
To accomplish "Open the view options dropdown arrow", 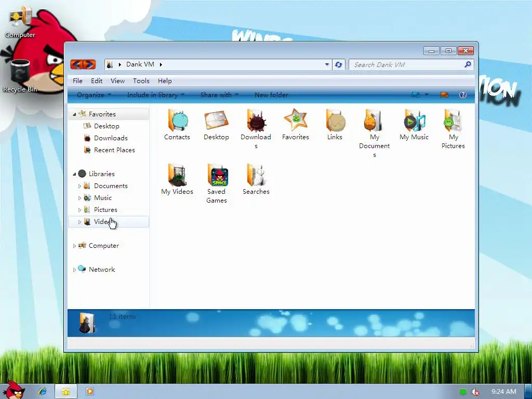I will (x=427, y=95).
